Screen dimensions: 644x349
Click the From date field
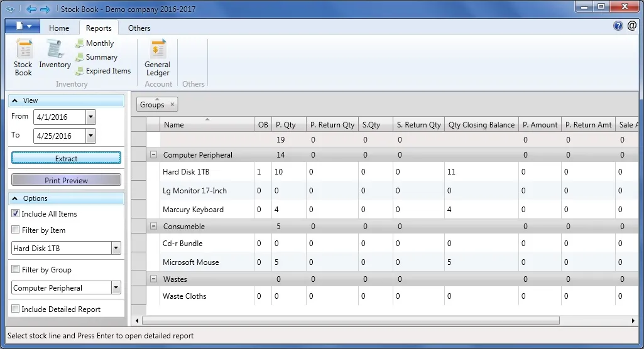point(60,117)
